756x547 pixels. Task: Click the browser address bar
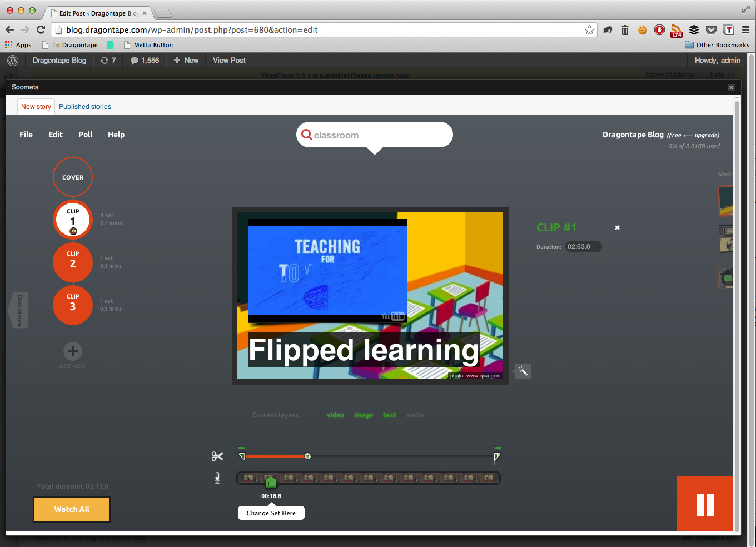[324, 30]
